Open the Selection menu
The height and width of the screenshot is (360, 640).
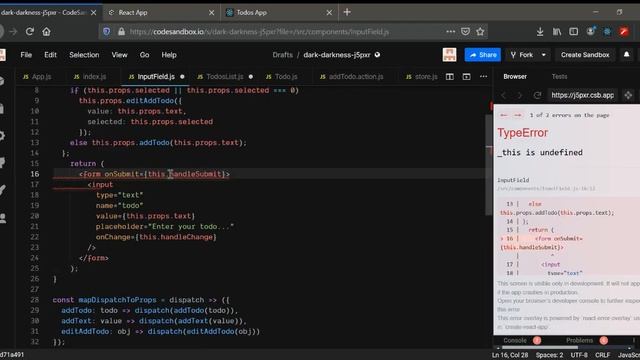[x=84, y=55]
